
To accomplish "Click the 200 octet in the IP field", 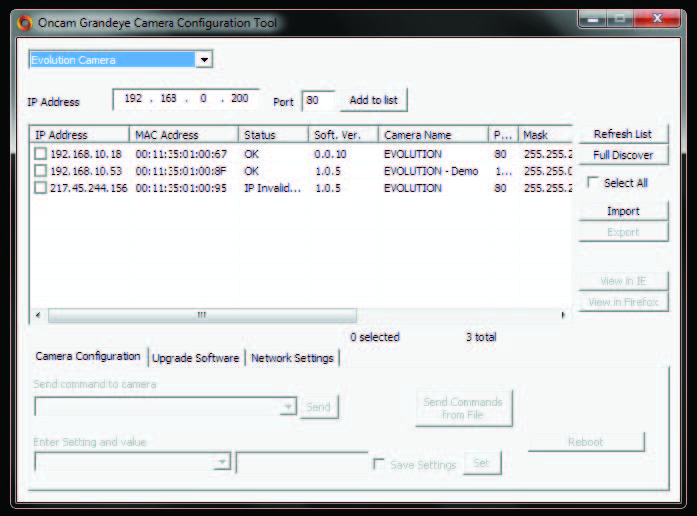I will click(240, 98).
